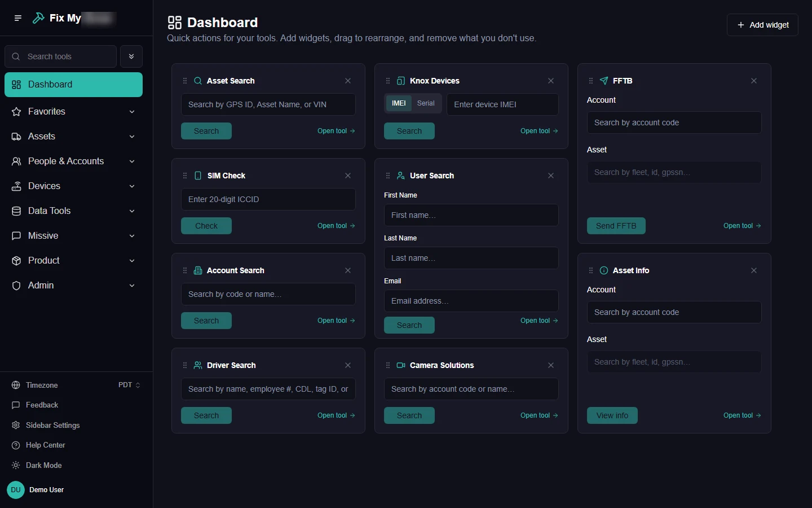Collapse sidebar using hamburger menu icon
The width and height of the screenshot is (812, 508).
pos(18,18)
